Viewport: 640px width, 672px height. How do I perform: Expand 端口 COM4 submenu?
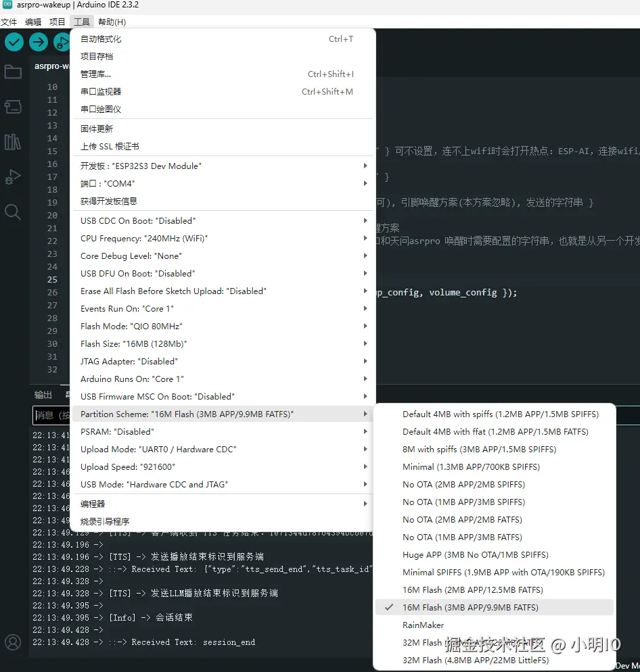click(x=223, y=183)
